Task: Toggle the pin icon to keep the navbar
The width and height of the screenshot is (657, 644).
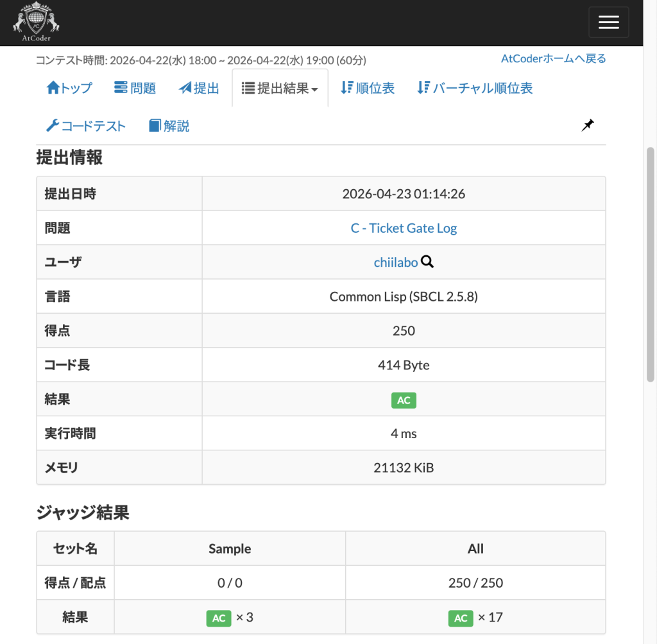Action: tap(588, 125)
